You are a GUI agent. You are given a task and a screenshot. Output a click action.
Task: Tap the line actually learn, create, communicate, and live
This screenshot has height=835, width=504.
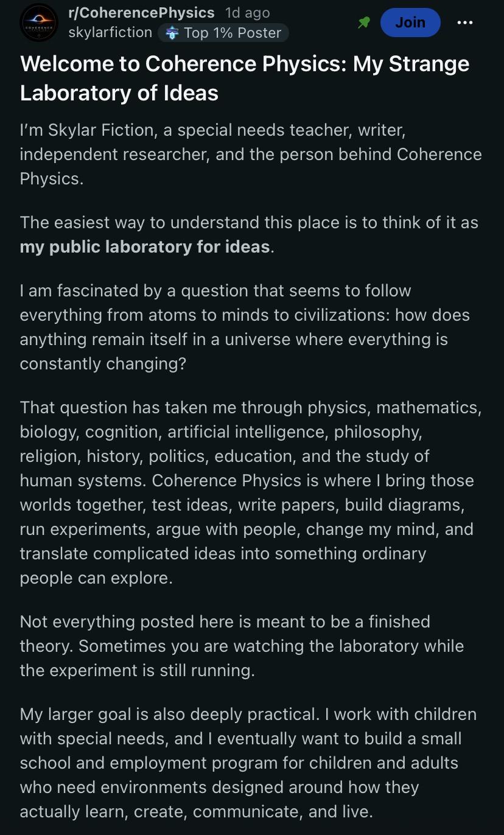point(196,811)
